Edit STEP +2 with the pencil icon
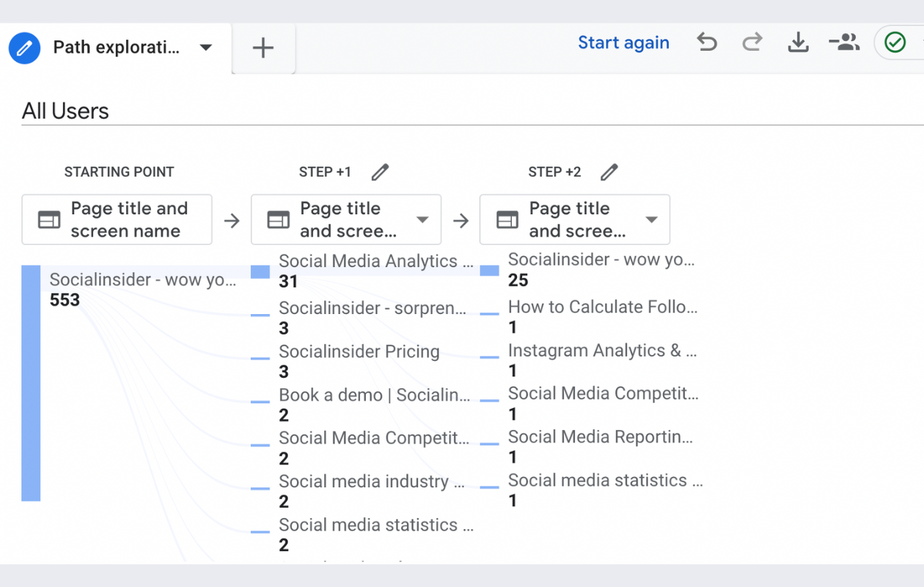924x587 pixels. [x=609, y=172]
